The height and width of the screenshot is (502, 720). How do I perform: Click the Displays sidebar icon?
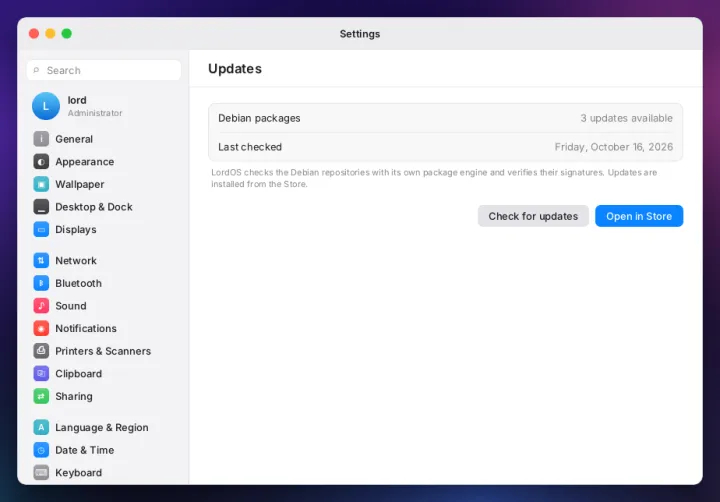41,229
